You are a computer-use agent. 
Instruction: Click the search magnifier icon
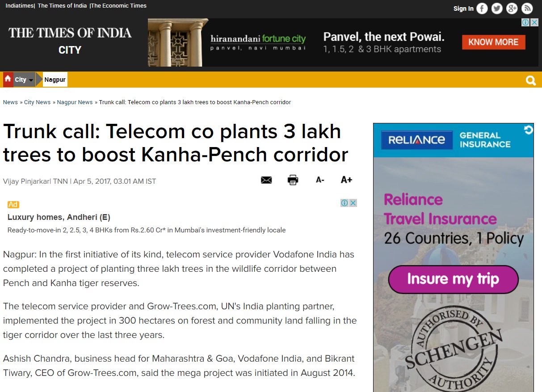tap(531, 80)
